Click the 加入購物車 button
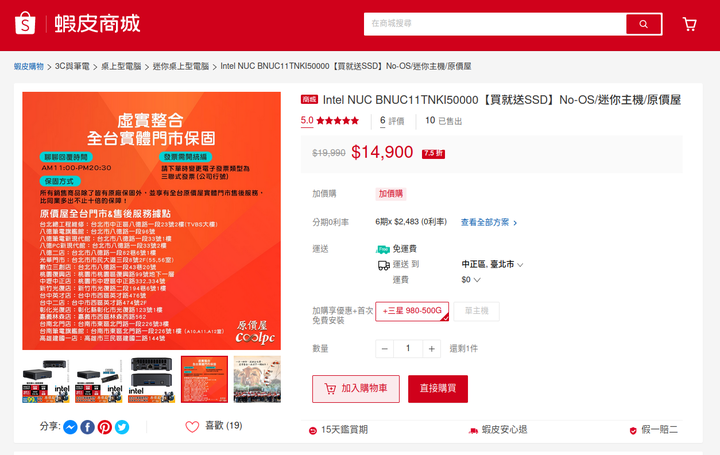Screen dimensions: 720x455 tap(356, 389)
